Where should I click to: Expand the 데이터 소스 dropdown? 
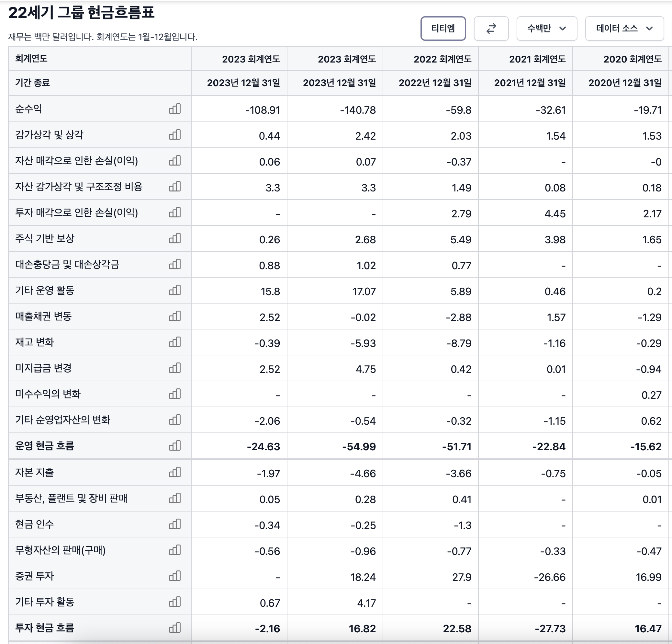point(624,29)
